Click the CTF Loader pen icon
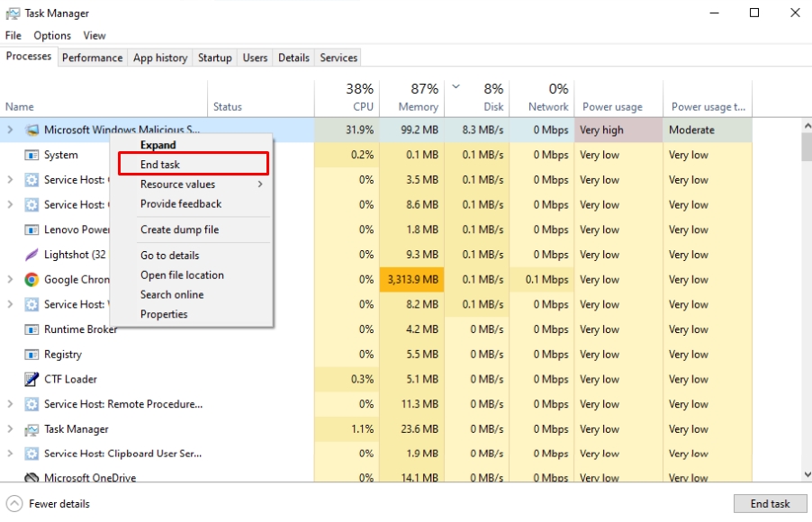Image resolution: width=812 pixels, height=522 pixels. (x=32, y=379)
